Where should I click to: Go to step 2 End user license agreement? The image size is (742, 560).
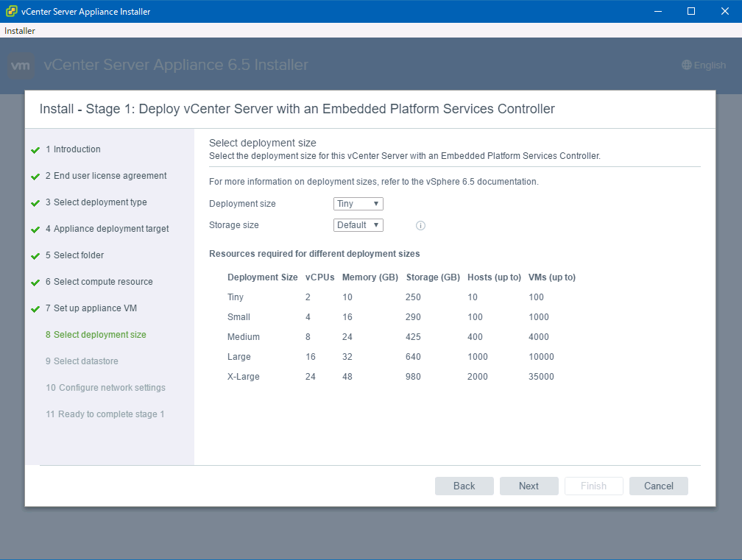click(x=106, y=175)
